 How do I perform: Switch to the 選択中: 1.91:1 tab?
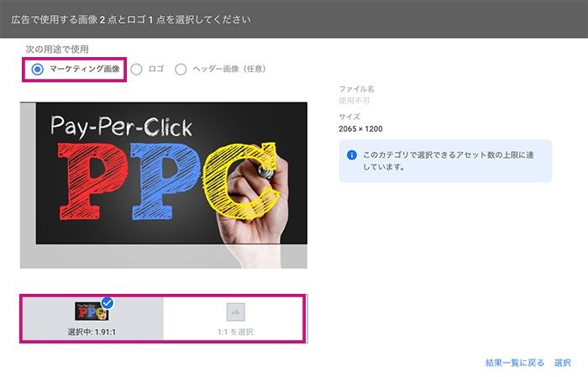coord(92,318)
